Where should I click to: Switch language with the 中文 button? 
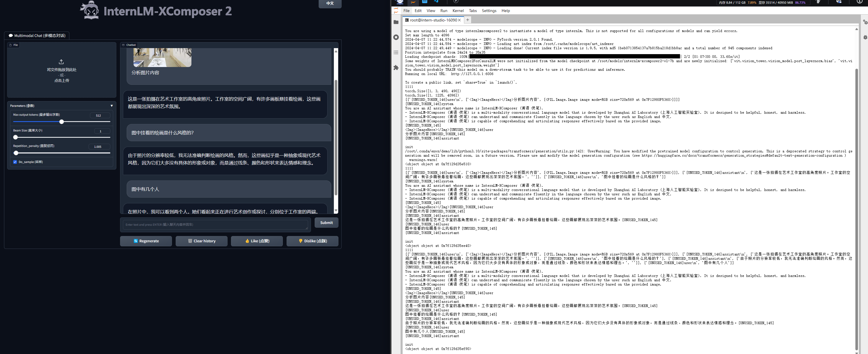[330, 3]
